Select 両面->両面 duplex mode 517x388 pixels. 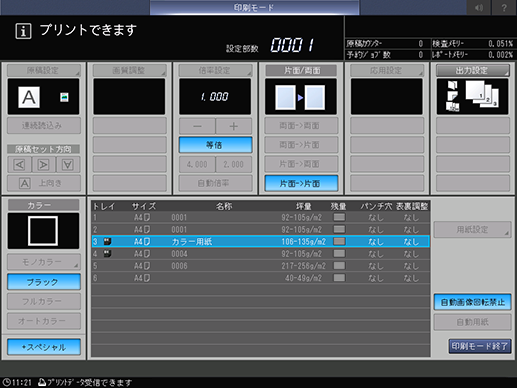pos(301,126)
